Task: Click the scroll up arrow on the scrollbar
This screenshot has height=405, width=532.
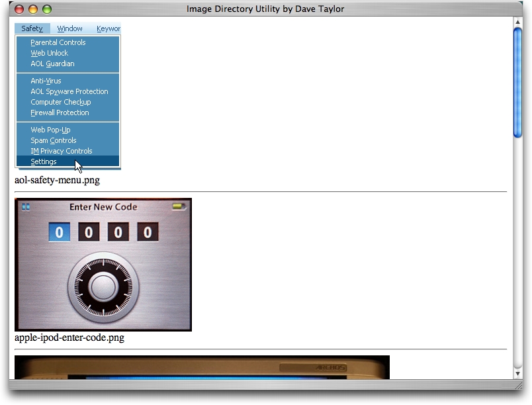Action: coord(518,22)
